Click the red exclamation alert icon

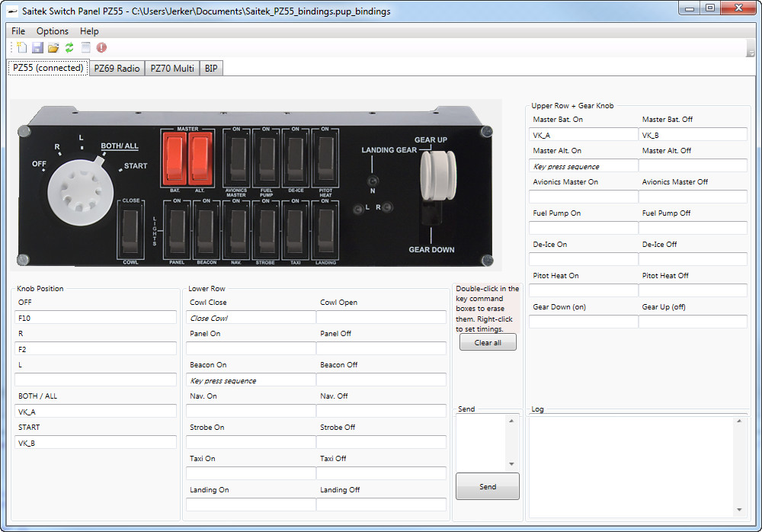pos(101,47)
